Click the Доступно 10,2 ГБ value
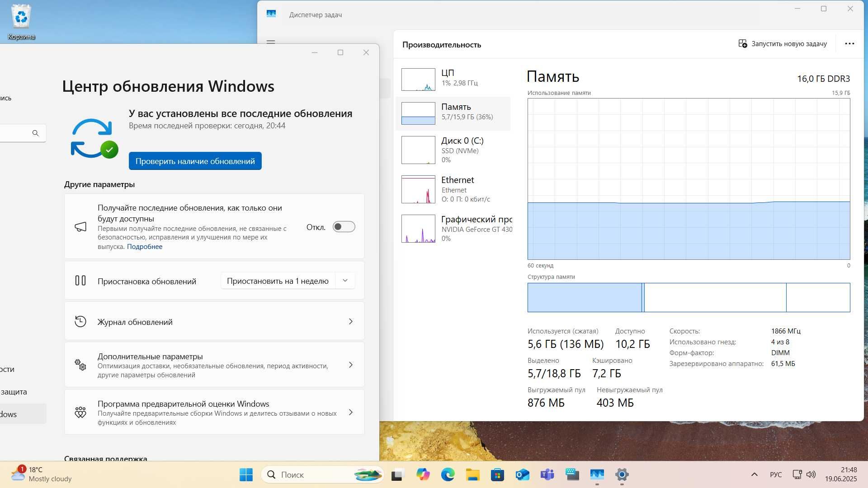Viewport: 868px width, 488px height. (x=632, y=344)
